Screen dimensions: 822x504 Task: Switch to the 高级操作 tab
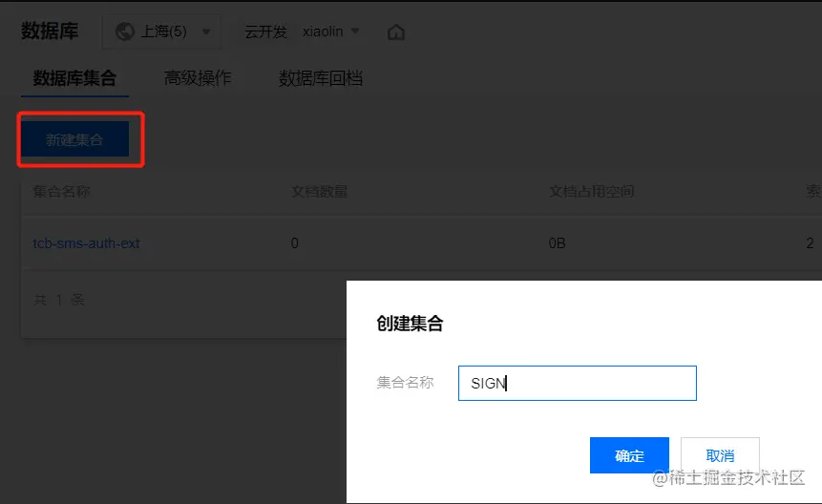pos(198,78)
